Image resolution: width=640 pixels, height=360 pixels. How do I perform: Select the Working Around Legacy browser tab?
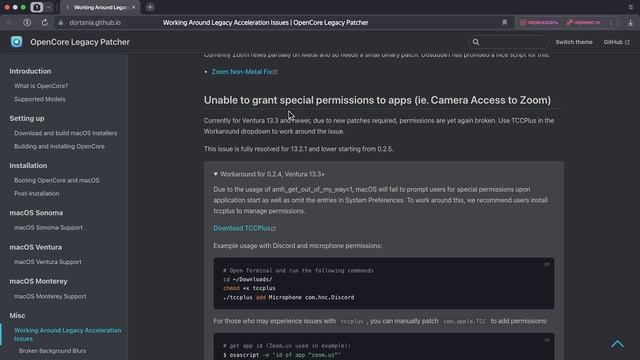[x=100, y=7]
